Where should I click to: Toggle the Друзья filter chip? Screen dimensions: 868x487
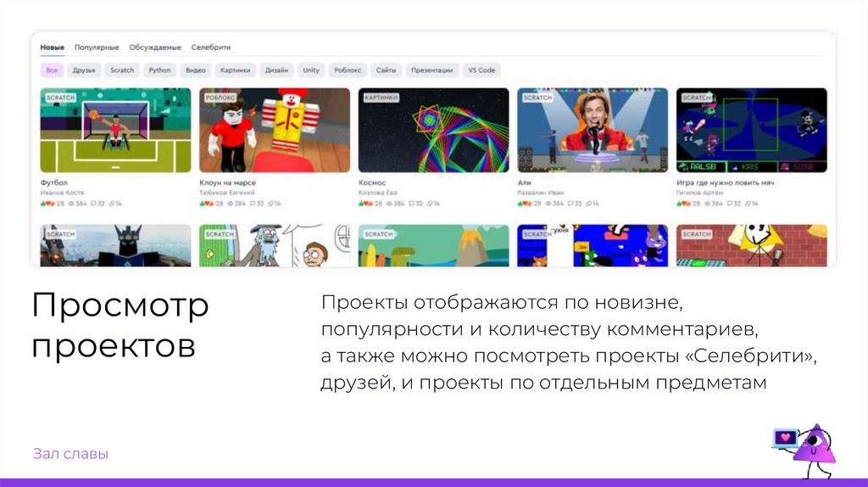coord(84,70)
